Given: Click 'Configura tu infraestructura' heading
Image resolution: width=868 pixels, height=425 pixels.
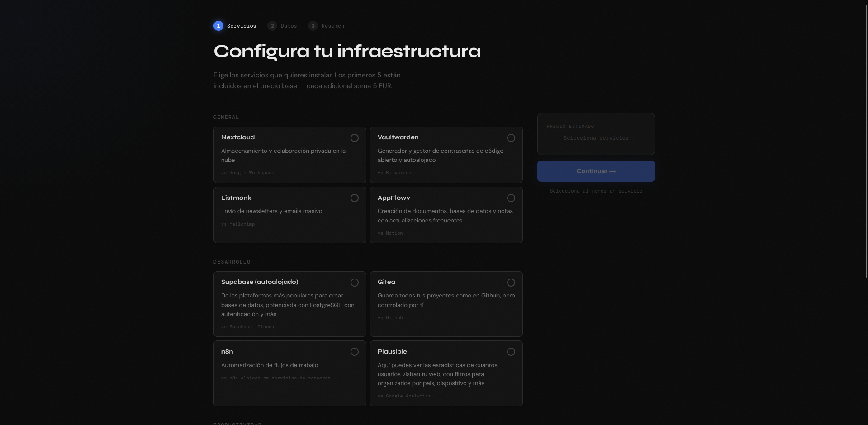Looking at the screenshot, I should (347, 51).
